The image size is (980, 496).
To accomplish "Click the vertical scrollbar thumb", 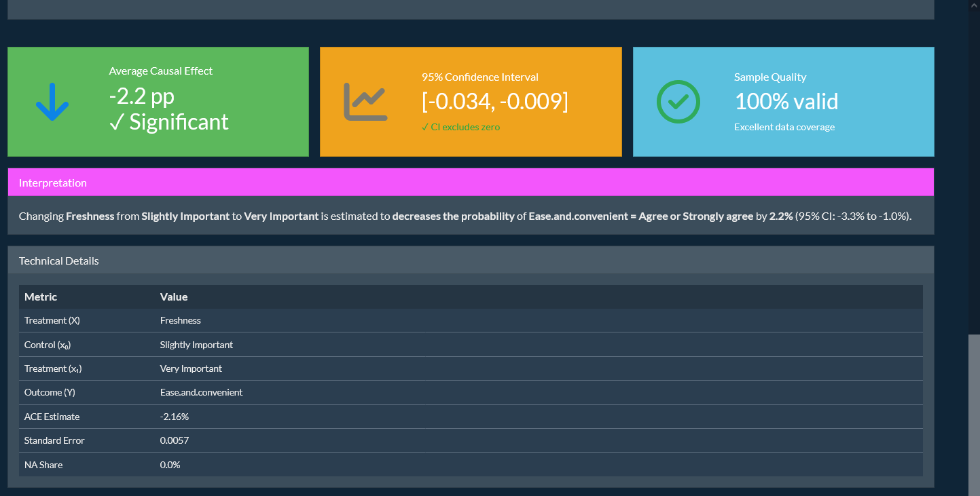I will point(974,415).
